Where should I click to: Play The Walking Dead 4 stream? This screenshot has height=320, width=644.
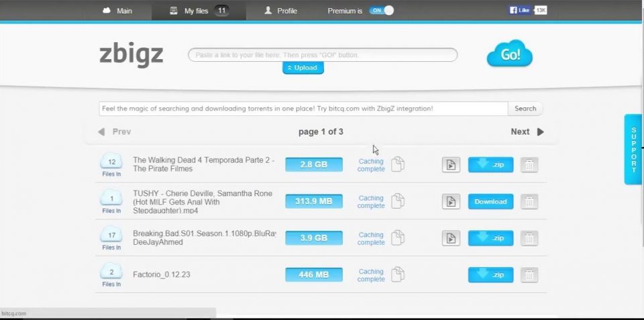451,165
